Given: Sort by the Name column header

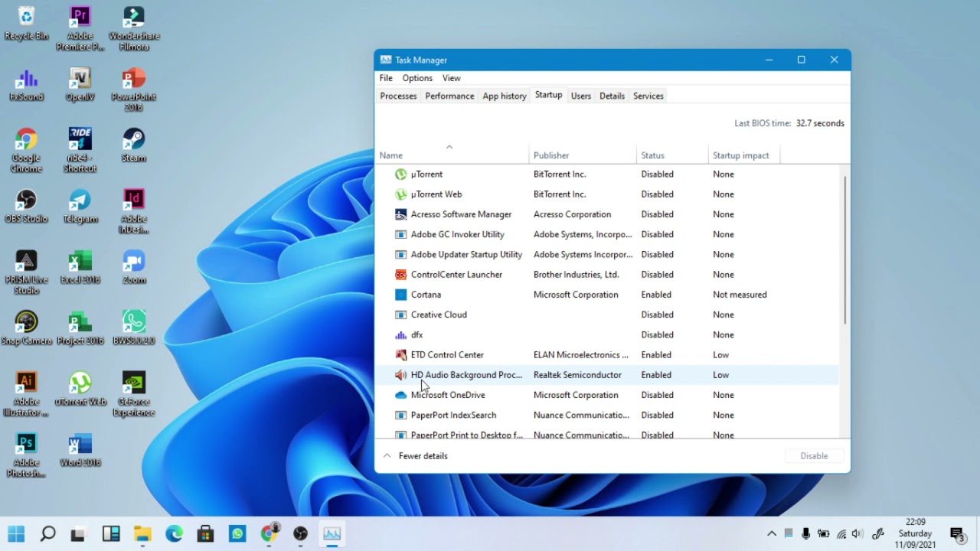Looking at the screenshot, I should (x=452, y=155).
